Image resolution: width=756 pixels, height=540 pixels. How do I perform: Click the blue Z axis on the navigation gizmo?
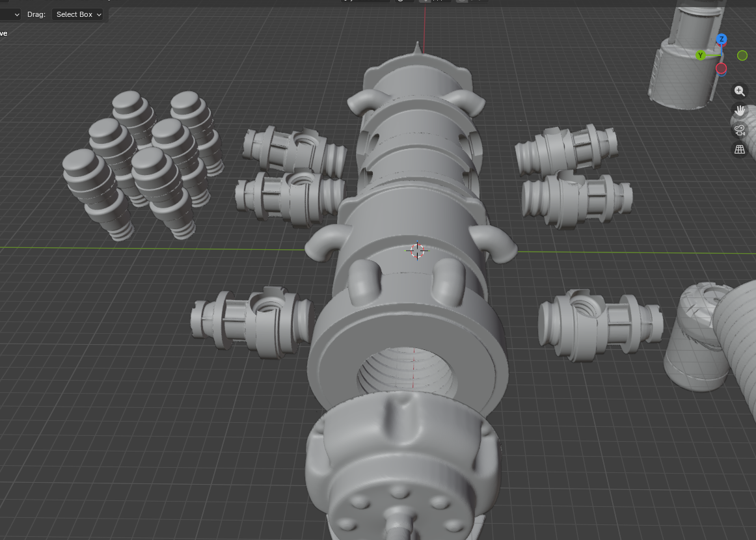point(720,39)
